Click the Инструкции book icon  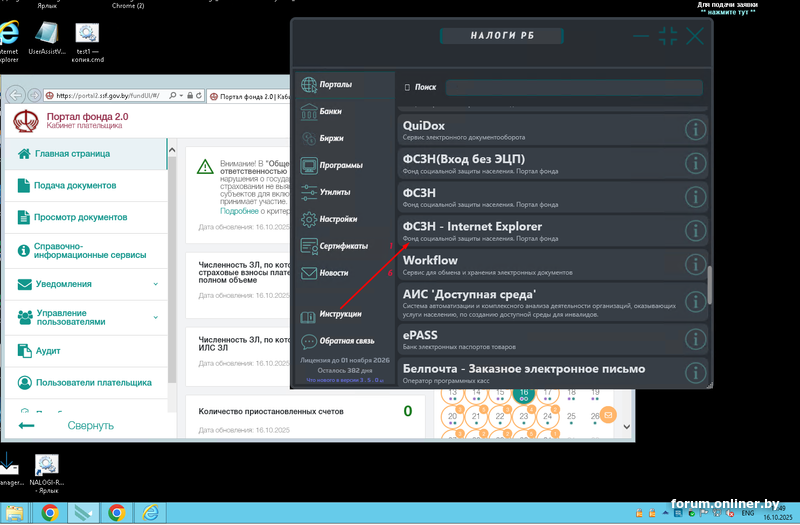pyautogui.click(x=308, y=317)
